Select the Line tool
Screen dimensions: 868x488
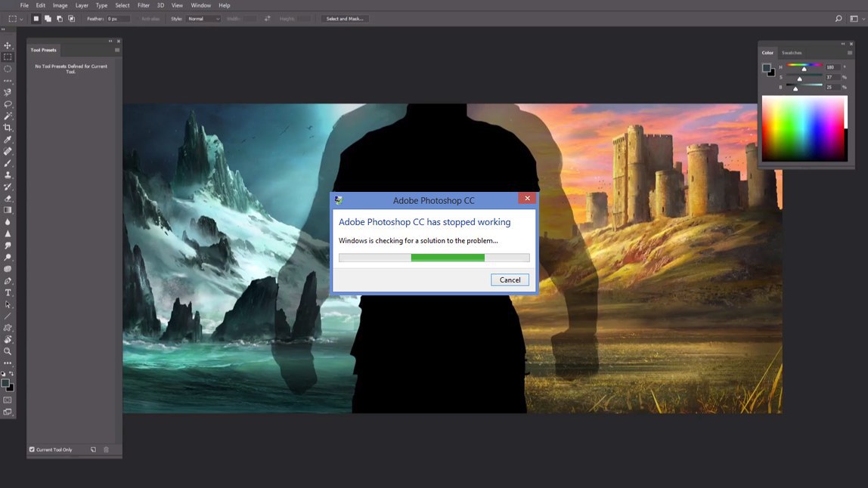tap(8, 316)
